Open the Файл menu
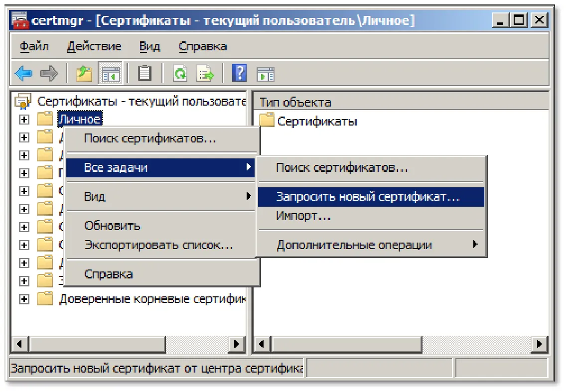 [34, 46]
